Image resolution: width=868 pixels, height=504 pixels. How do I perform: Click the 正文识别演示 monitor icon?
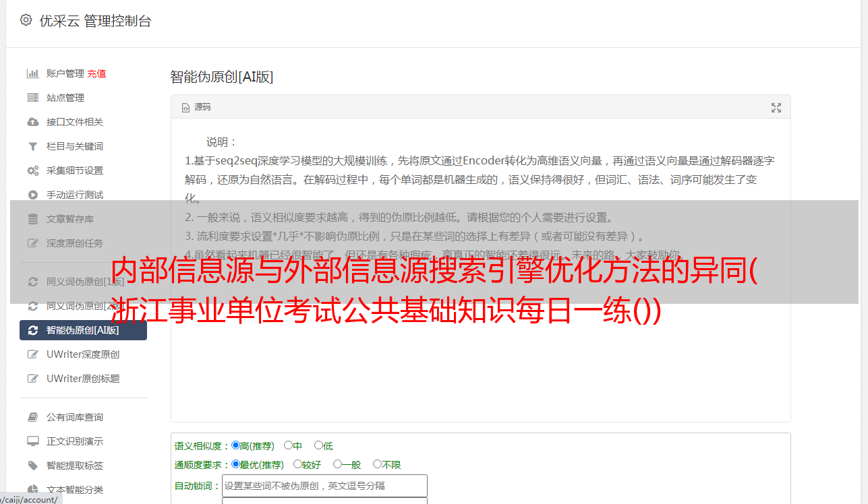pos(32,441)
